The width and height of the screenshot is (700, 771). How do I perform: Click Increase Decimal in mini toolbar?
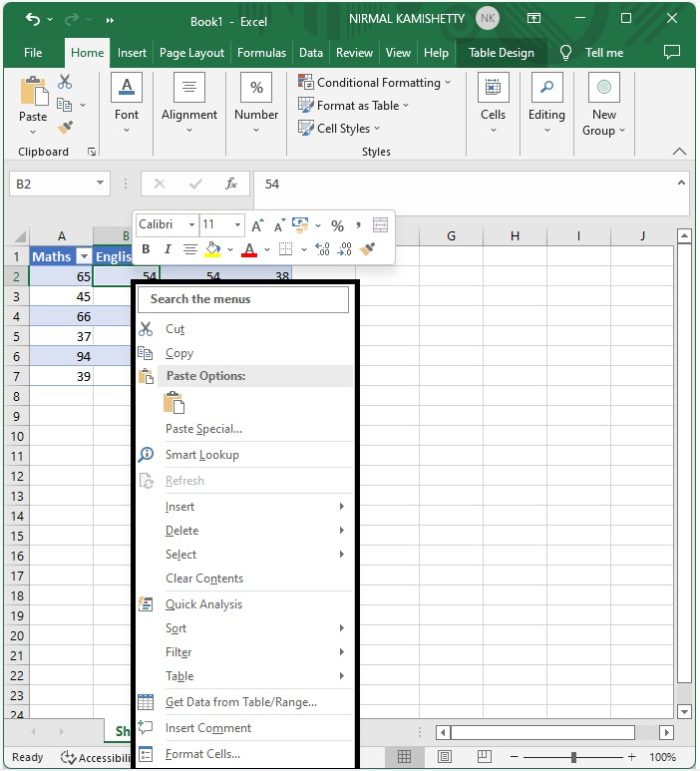click(322, 249)
